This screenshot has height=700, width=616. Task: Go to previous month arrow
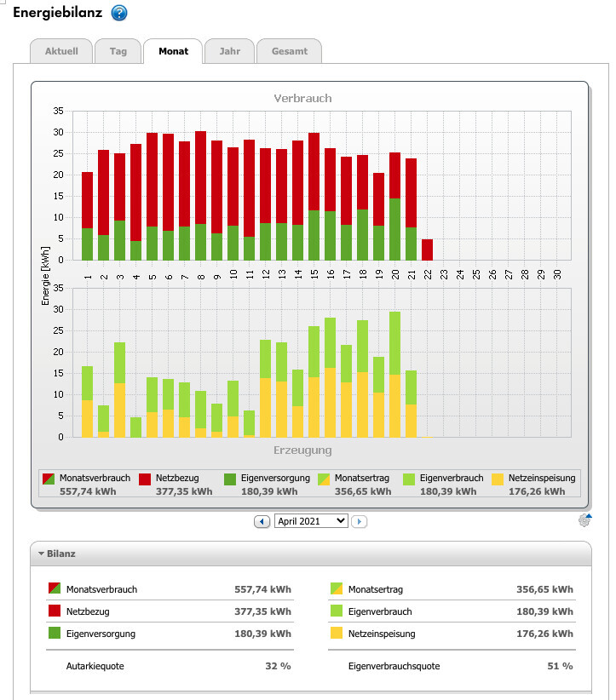pyautogui.click(x=262, y=521)
